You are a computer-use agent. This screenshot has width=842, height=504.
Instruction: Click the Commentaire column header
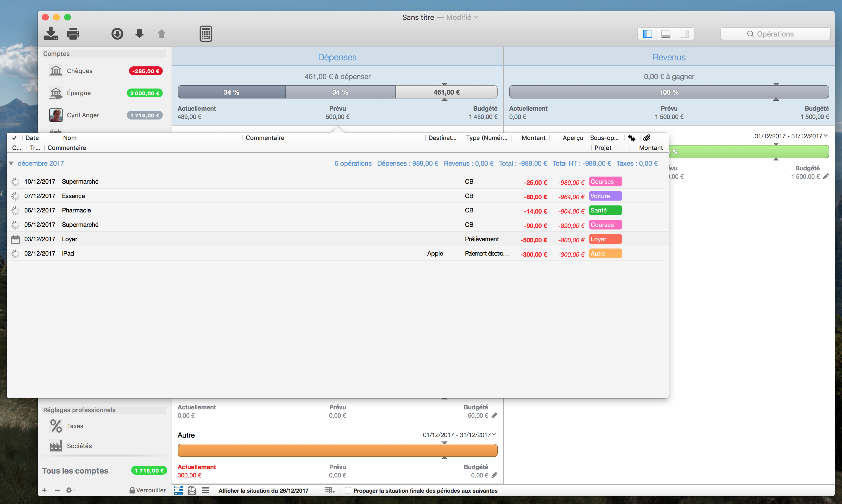(265, 137)
